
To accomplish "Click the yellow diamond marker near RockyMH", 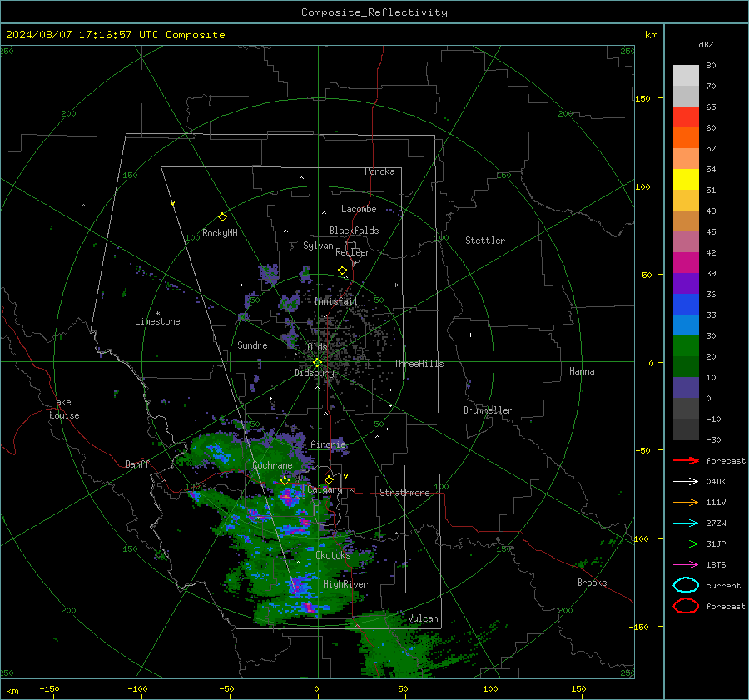I will (x=222, y=217).
